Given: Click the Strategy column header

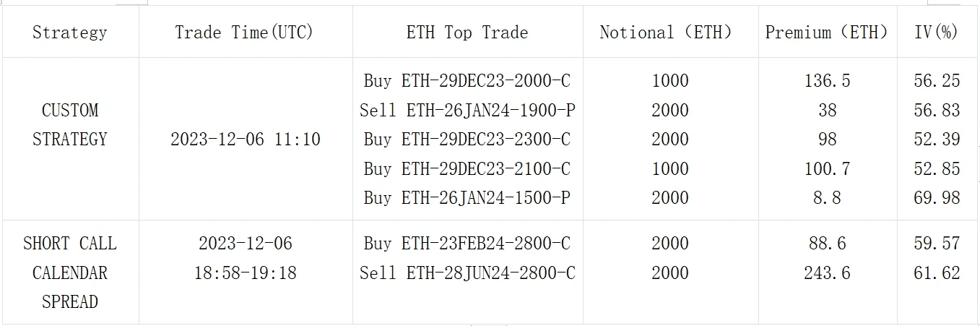Looking at the screenshot, I should [x=69, y=33].
